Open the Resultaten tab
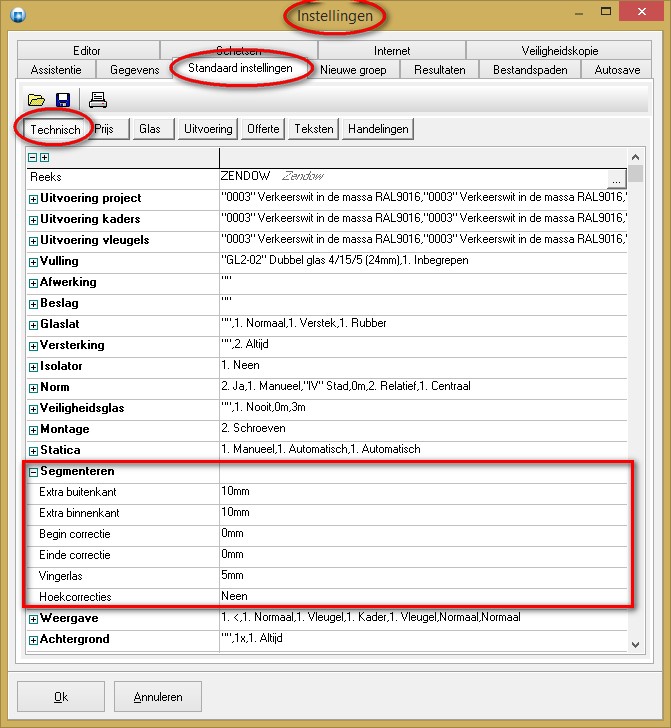The height and width of the screenshot is (728, 671). 439,70
